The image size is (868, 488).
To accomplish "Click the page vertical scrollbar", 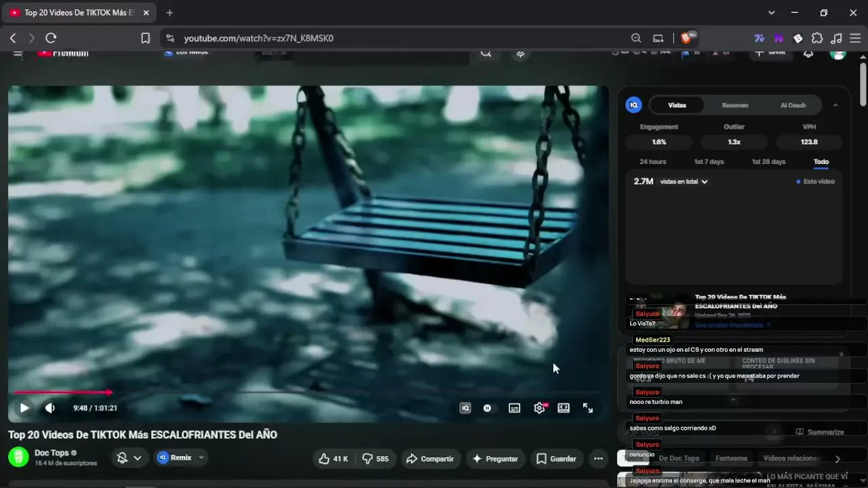I will 863,85.
